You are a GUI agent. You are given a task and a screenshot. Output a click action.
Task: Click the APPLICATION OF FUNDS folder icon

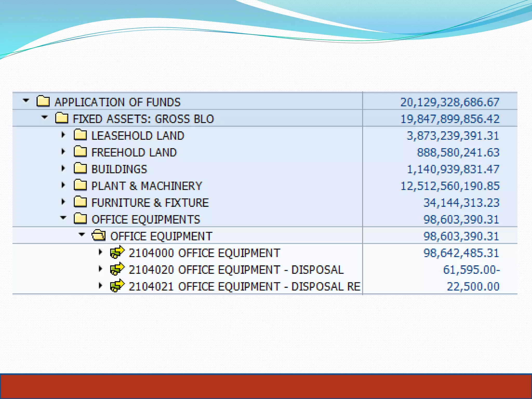coord(43,101)
